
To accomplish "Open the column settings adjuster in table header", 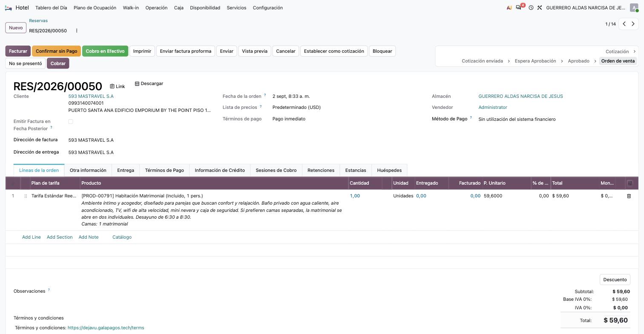I will [630, 183].
